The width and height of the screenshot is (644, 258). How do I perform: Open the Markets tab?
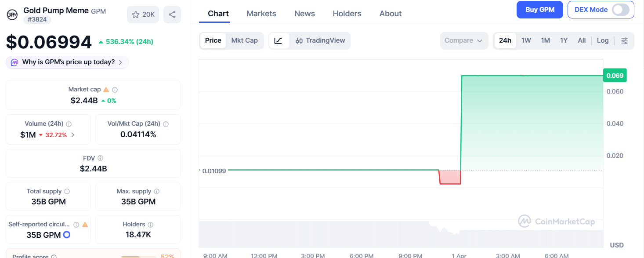261,13
